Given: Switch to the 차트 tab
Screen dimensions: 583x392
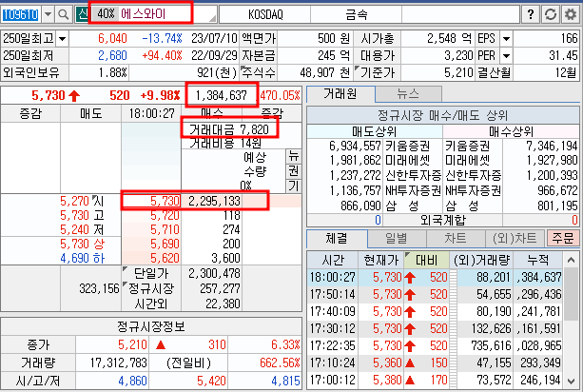Looking at the screenshot, I should pos(456,239).
